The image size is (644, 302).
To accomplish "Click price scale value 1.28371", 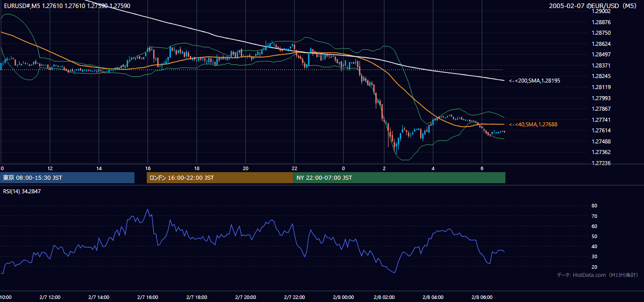I will (x=601, y=65).
